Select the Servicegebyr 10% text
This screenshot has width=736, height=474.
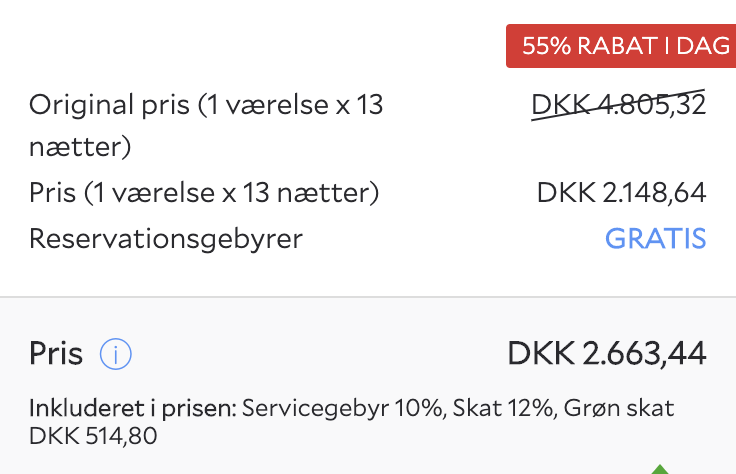pos(342,408)
